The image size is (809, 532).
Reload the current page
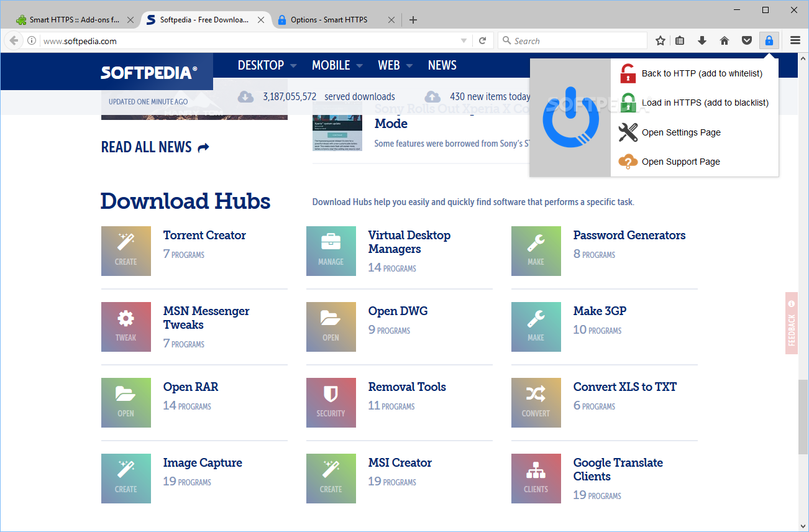point(482,41)
